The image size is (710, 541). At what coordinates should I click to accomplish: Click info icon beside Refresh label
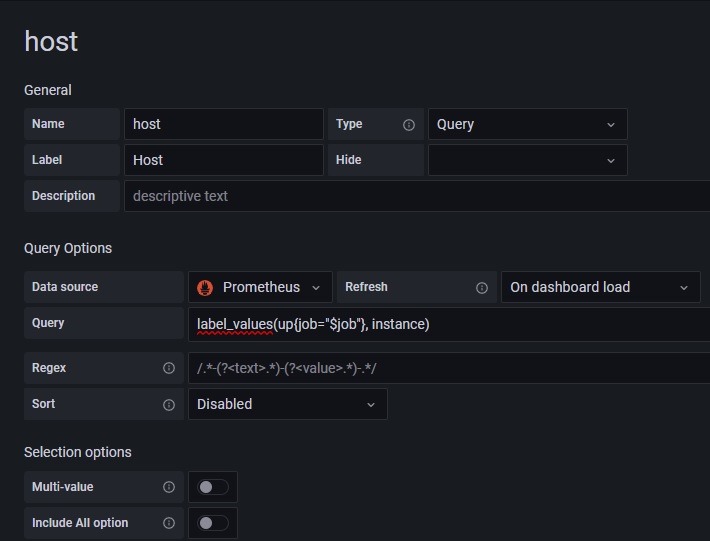(x=481, y=287)
